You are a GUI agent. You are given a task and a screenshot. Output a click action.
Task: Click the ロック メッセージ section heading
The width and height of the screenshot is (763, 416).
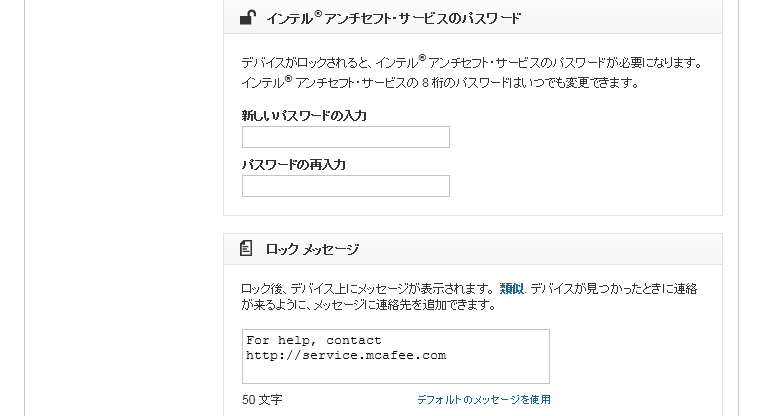pos(312,249)
